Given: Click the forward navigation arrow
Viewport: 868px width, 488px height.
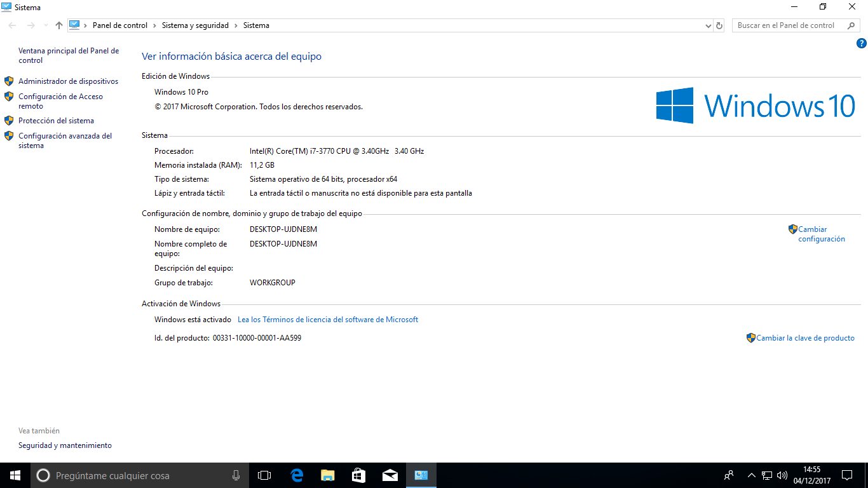Looking at the screenshot, I should pos(31,25).
